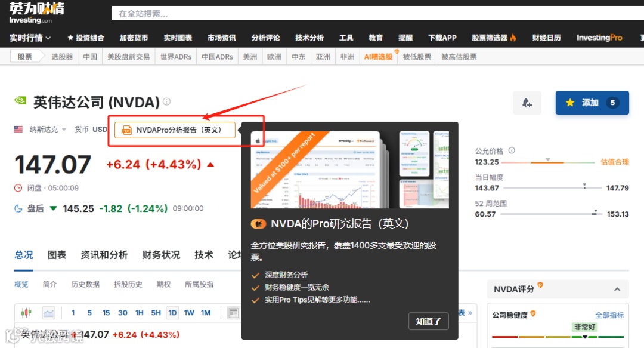Screen dimensions: 644x348
Task: Open the 提醒 menu
Action: coord(405,38)
